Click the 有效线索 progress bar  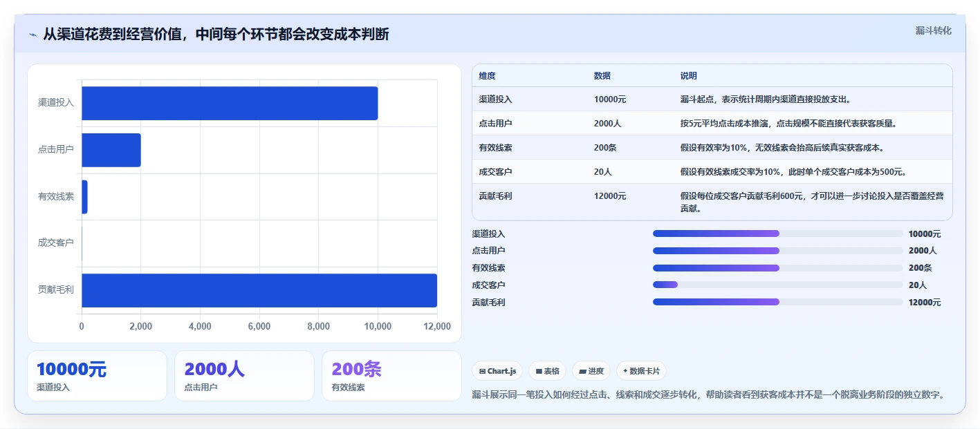pos(777,268)
